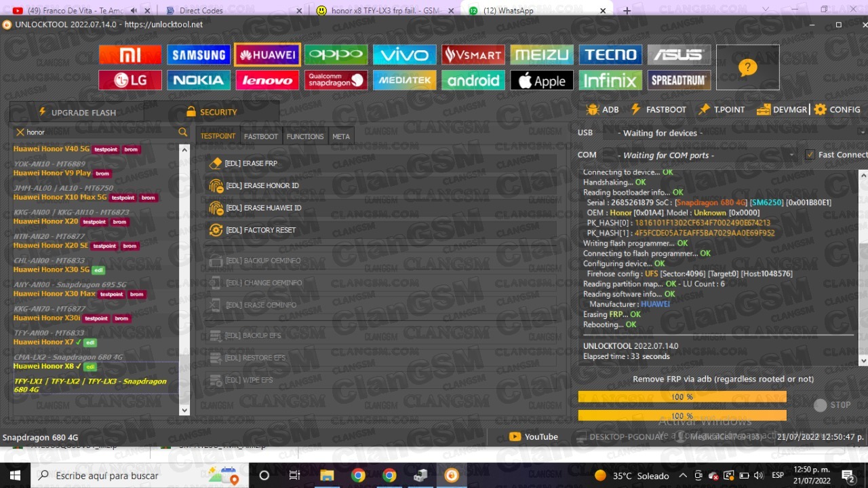
Task: Select the Qualcomm Snapdragon icon
Action: tap(336, 80)
